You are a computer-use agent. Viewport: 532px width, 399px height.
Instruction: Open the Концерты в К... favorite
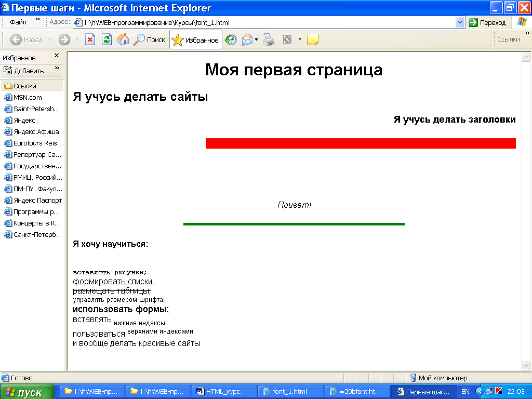33,223
